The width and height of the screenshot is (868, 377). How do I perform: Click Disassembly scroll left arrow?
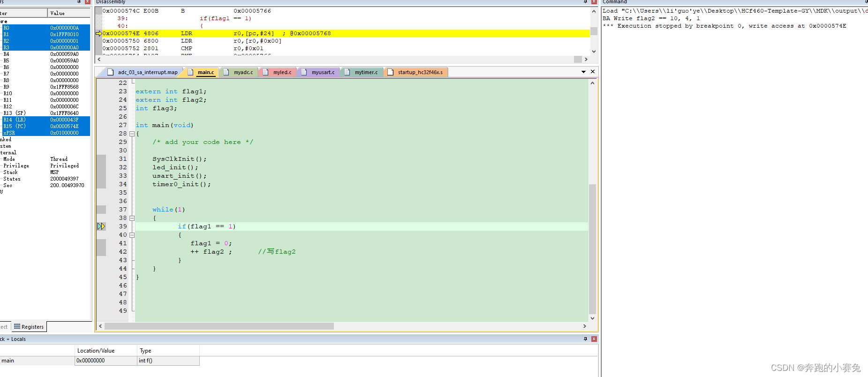(x=99, y=60)
